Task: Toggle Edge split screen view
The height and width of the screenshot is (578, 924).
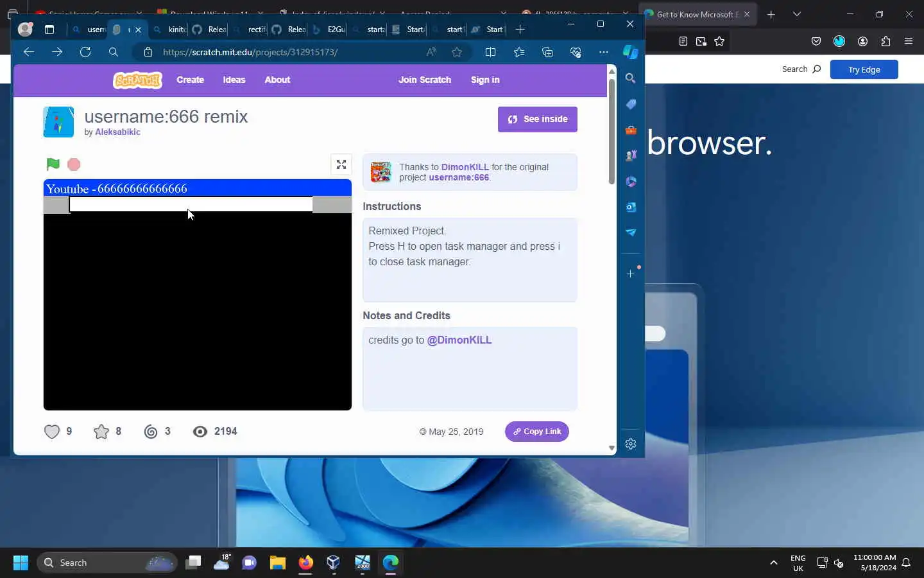Action: click(x=491, y=52)
